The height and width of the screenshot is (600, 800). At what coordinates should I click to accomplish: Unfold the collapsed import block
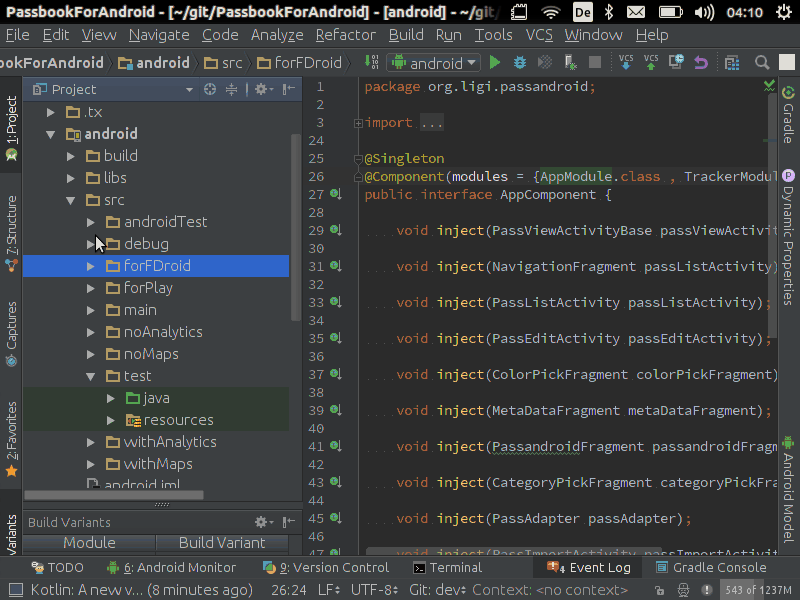coord(358,123)
